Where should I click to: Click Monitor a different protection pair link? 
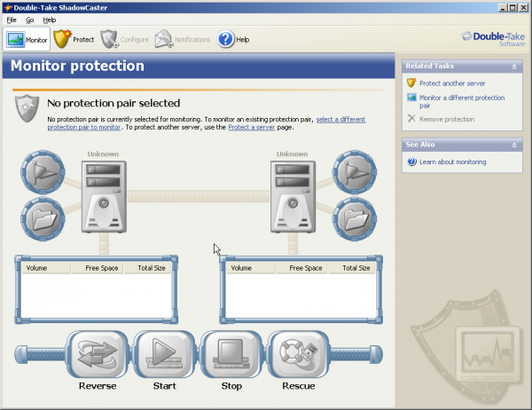462,101
